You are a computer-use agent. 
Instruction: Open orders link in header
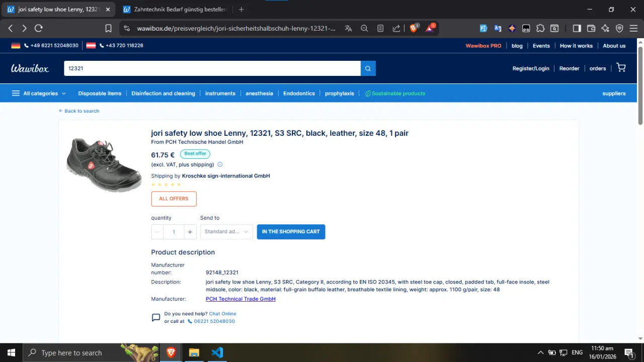click(598, 68)
